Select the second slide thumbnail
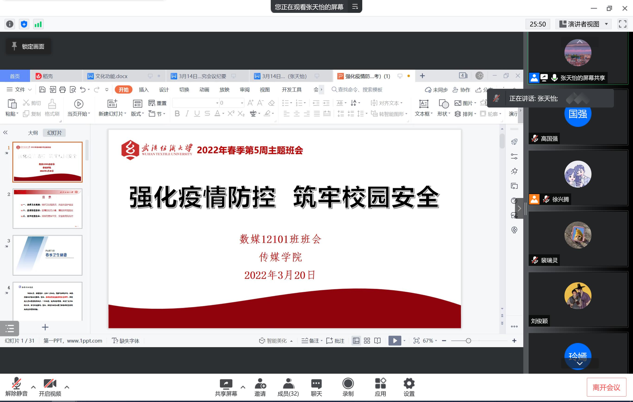This screenshot has height=402, width=633. [x=48, y=209]
